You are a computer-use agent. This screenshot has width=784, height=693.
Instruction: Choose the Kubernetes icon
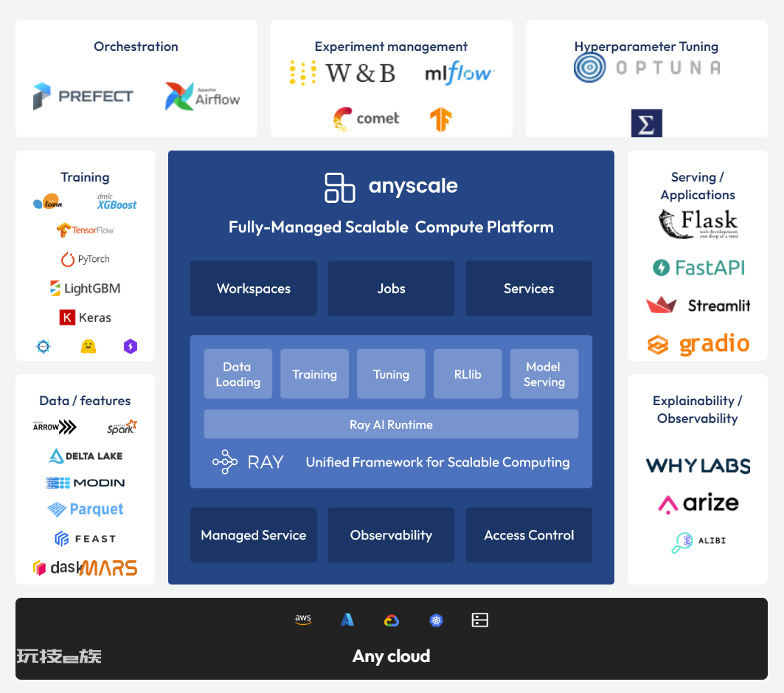click(x=436, y=621)
